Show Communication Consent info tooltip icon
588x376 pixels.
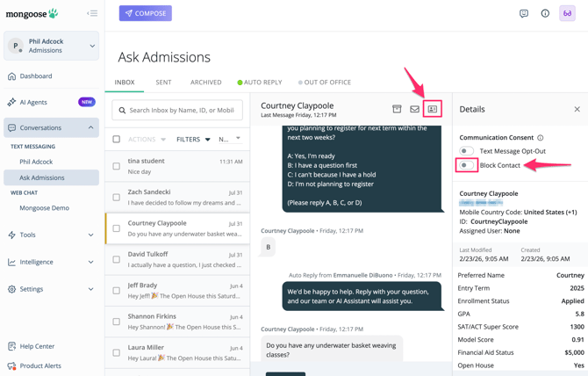(x=541, y=138)
